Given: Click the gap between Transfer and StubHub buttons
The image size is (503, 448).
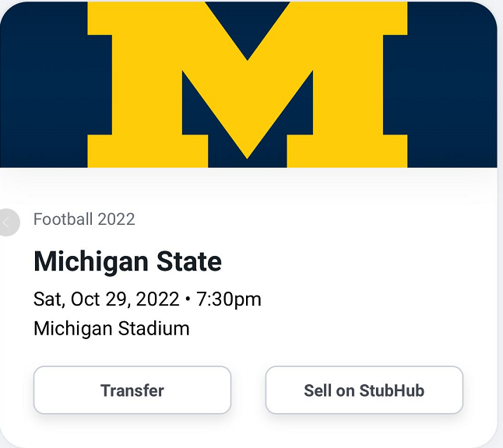Looking at the screenshot, I should pos(248,390).
